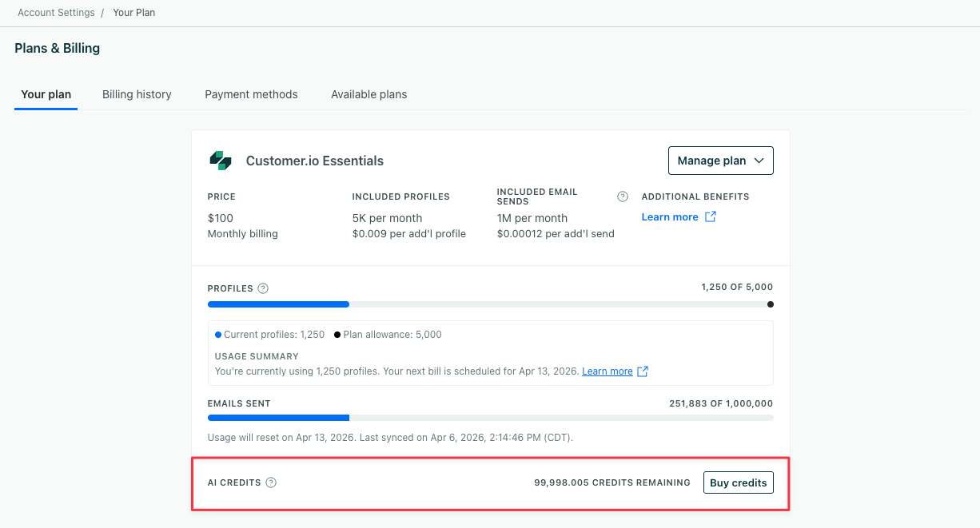Viewport: 980px width, 528px height.
Task: Expand the usage summary Learn more options
Action: point(608,371)
